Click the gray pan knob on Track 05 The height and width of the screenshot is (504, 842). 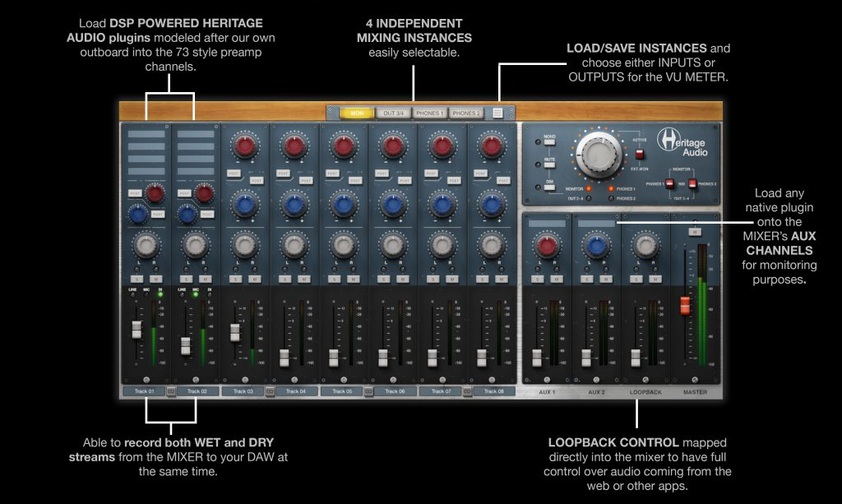click(x=344, y=245)
